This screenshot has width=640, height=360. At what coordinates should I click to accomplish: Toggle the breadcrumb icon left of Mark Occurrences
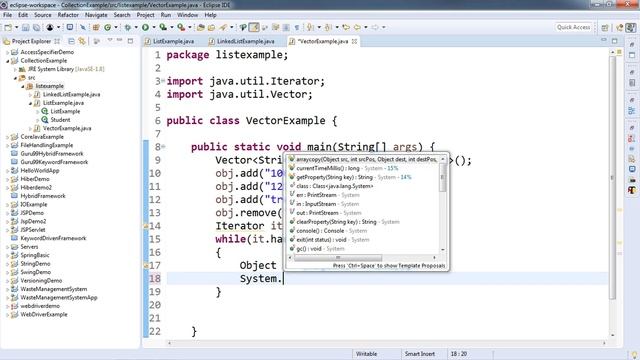(243, 27)
